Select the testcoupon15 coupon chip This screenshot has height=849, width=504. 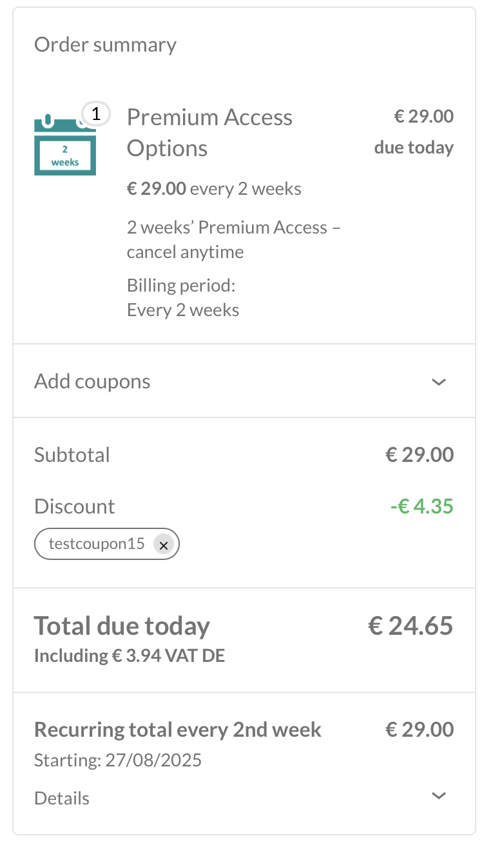[x=107, y=544]
